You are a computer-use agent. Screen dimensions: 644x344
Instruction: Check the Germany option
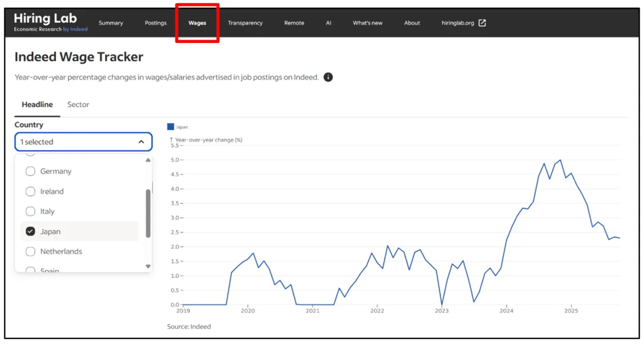pyautogui.click(x=31, y=171)
